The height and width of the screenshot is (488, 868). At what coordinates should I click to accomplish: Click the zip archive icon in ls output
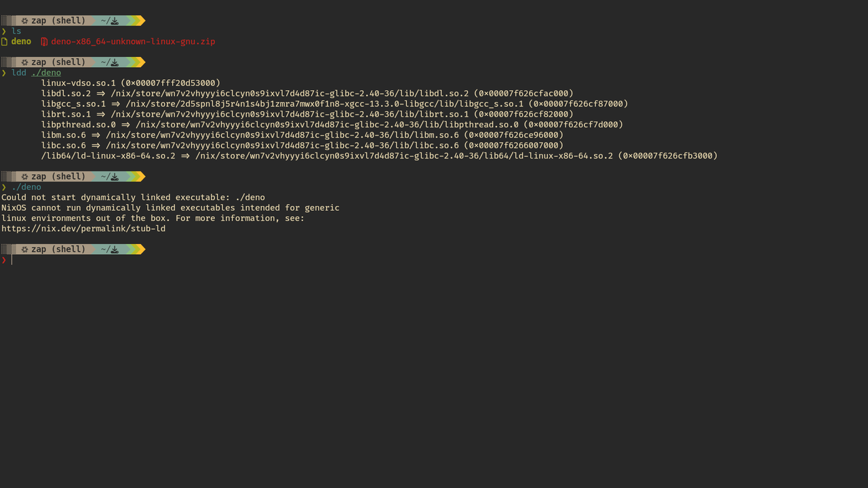(44, 41)
